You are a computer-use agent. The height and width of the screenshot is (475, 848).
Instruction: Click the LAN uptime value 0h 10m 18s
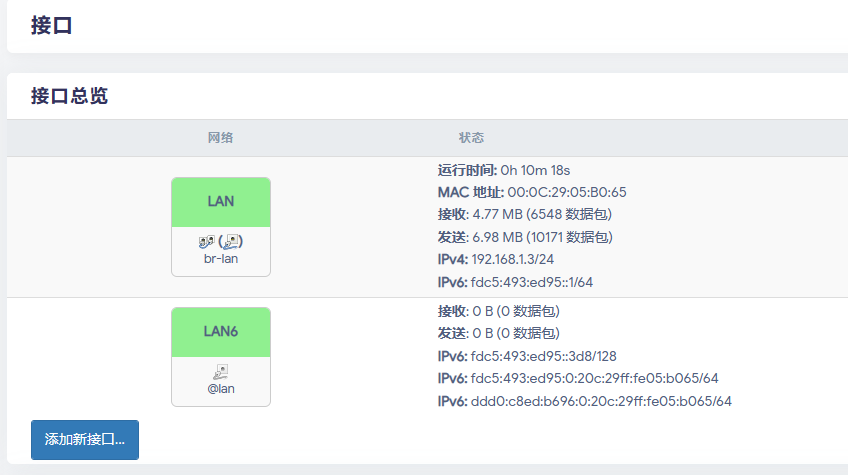[535, 169]
